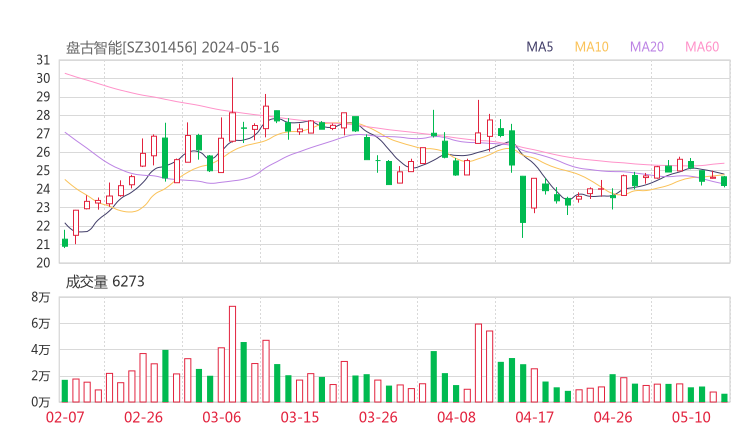Image resolution: width=740 pixels, height=440 pixels.
Task: Click the 03-15 date axis label
Action: coord(300,417)
